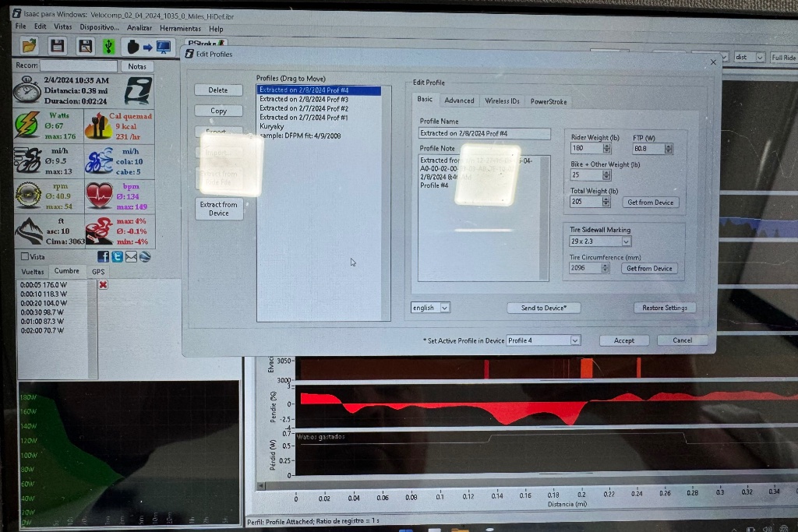Click the device-to-computer download icon

point(148,48)
